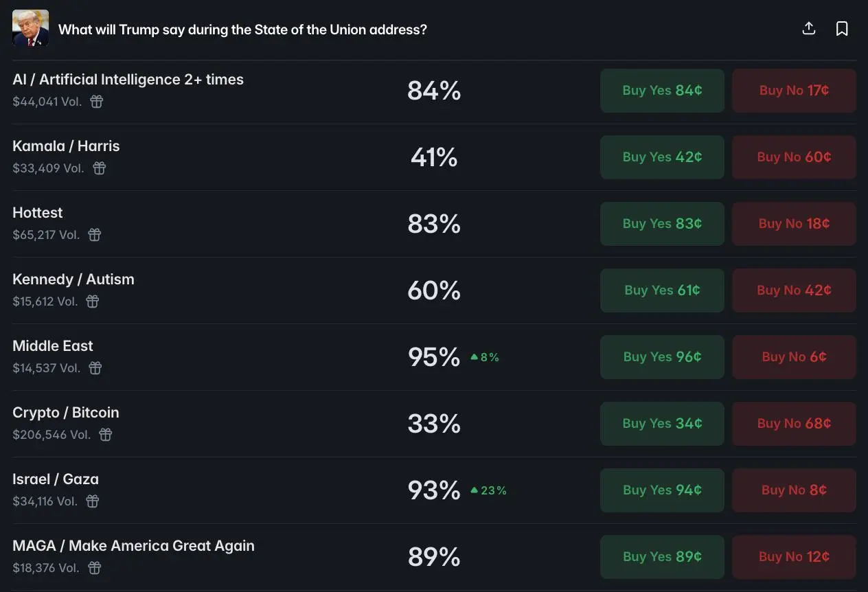Click the gift icon beside Hottest volume
Image resolution: width=868 pixels, height=592 pixels.
pyautogui.click(x=95, y=235)
